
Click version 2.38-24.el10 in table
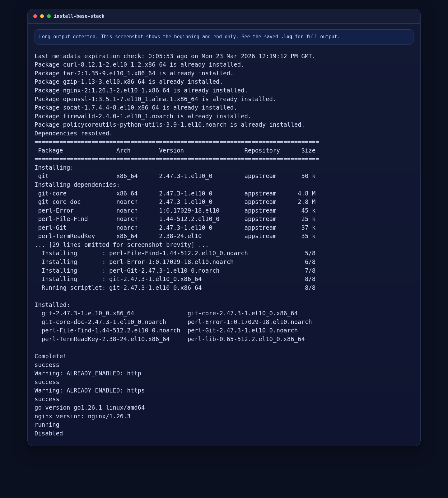tap(180, 236)
